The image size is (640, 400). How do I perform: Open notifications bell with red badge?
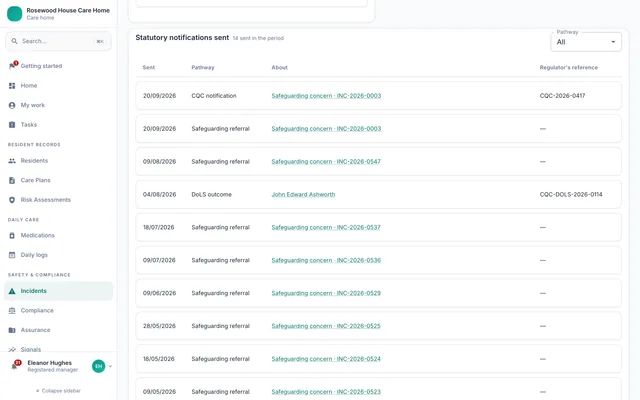coord(15,366)
